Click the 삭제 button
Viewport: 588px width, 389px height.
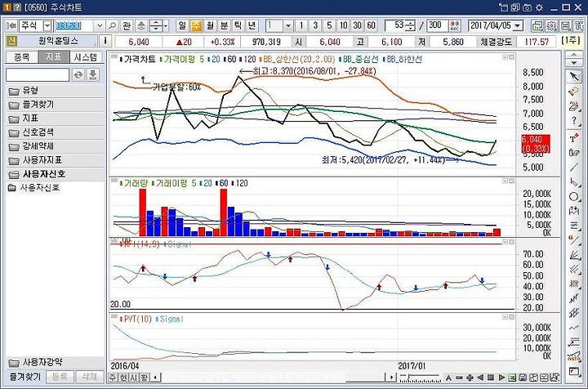point(89,377)
